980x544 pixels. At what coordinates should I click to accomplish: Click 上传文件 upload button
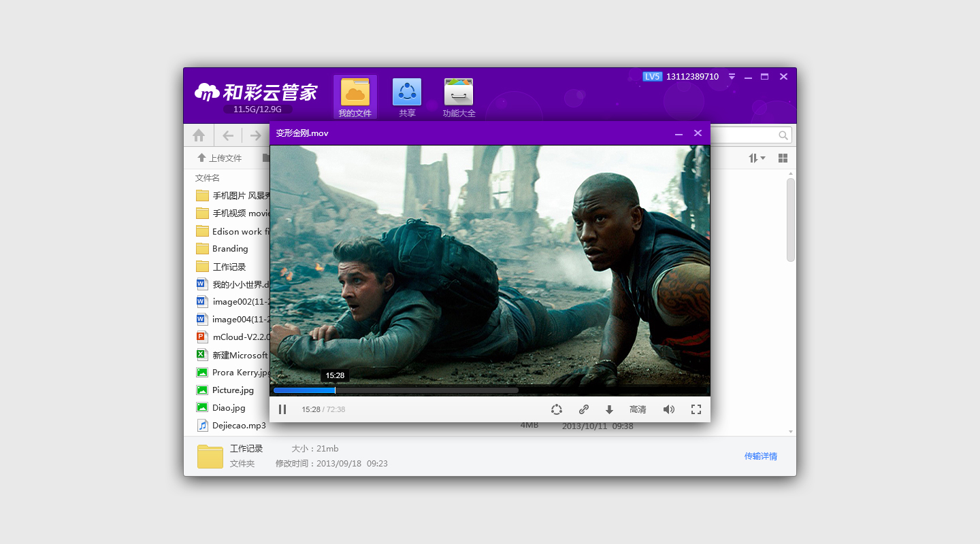219,158
